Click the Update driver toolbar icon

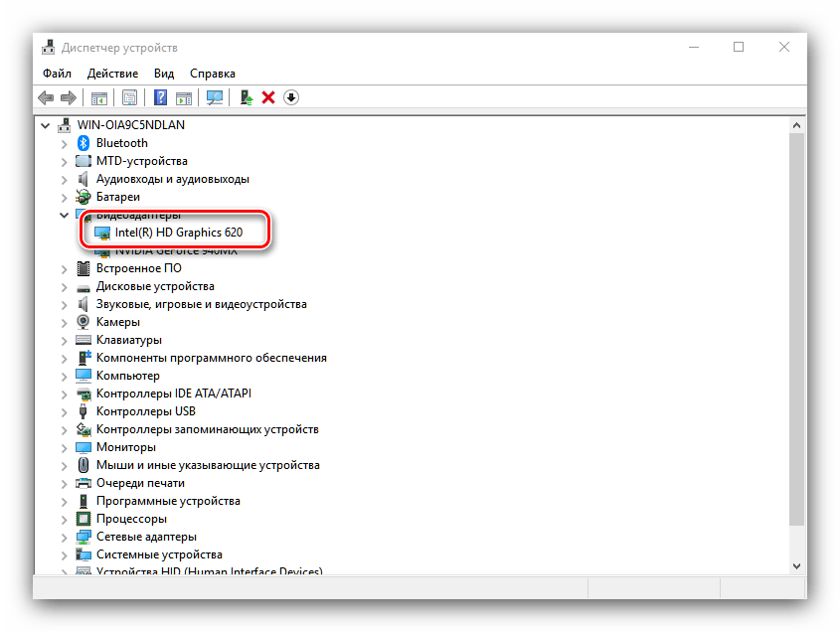coord(246,97)
